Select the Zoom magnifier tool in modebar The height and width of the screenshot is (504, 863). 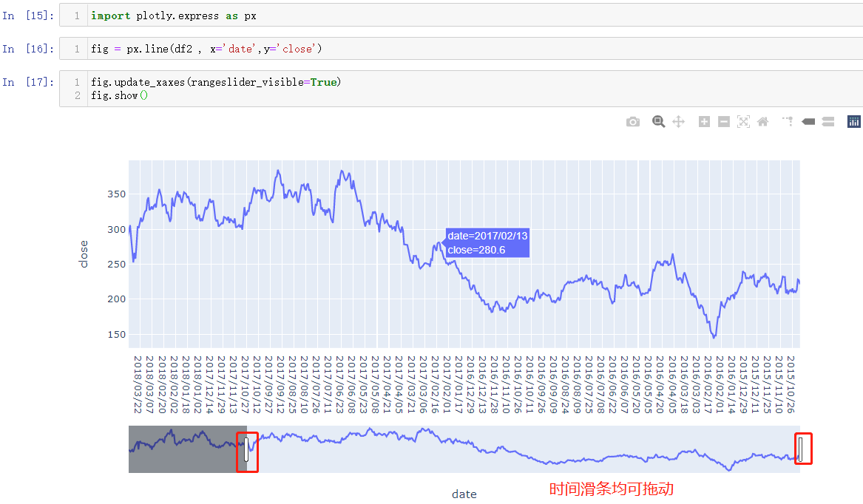pos(658,122)
